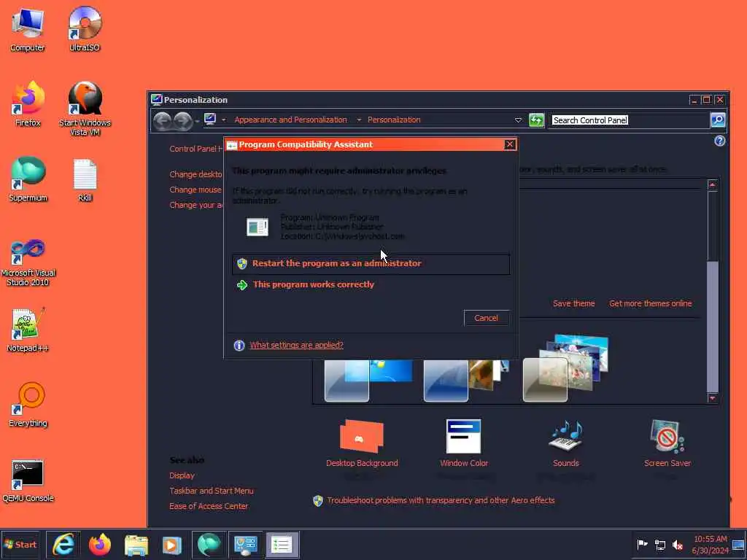This screenshot has height=560, width=747.
Task: Select the RKill file on desktop
Action: pos(85,180)
